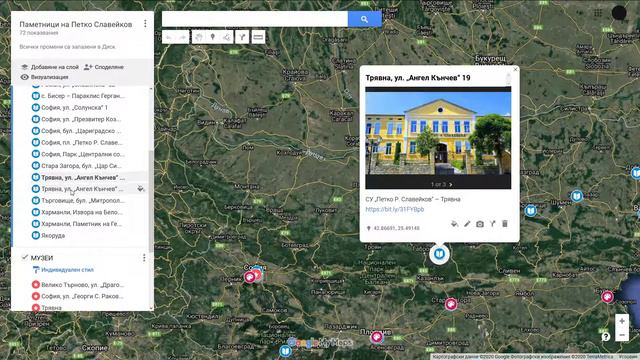Open the map options three-dot menu
Viewport: 640px width, 360px height.
click(145, 24)
